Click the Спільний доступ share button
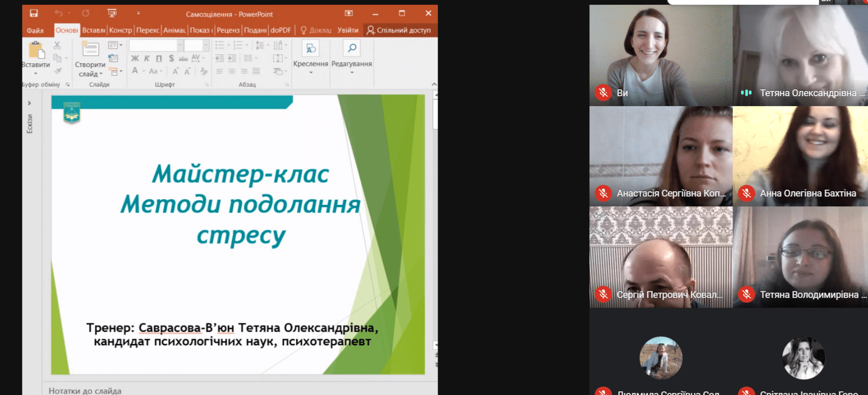The height and width of the screenshot is (395, 868). tap(399, 30)
